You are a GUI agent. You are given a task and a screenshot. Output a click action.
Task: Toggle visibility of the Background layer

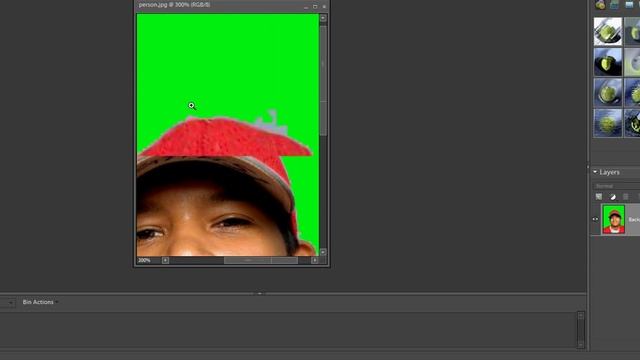tap(595, 219)
